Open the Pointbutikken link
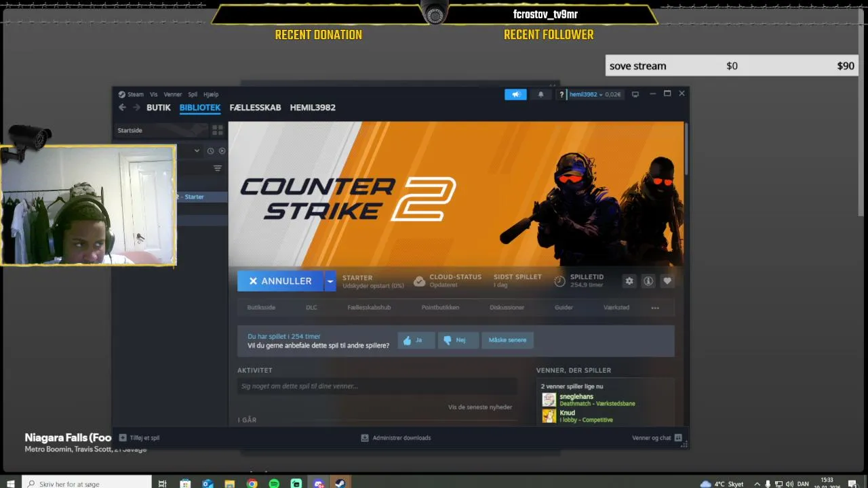868x488 pixels. pos(440,307)
